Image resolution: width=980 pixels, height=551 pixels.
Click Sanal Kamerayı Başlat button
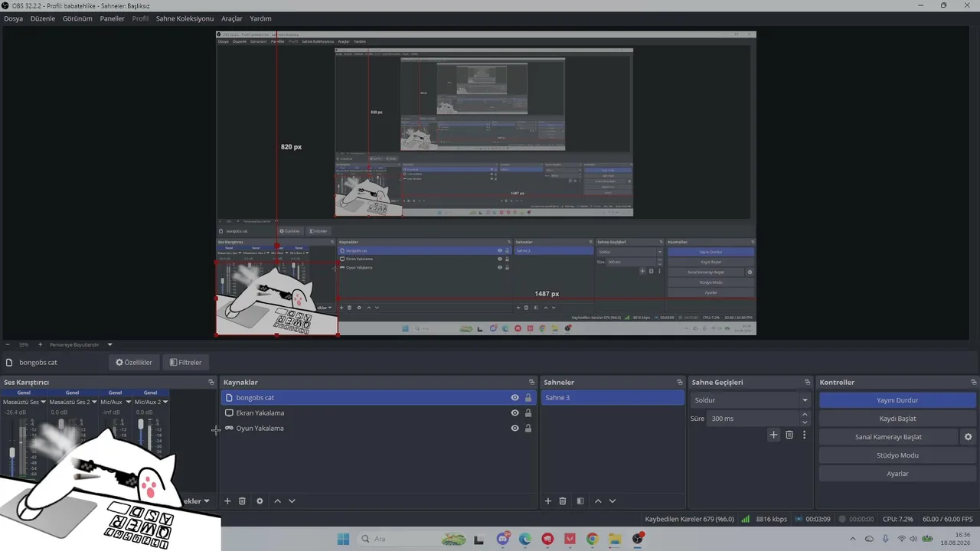pyautogui.click(x=888, y=437)
